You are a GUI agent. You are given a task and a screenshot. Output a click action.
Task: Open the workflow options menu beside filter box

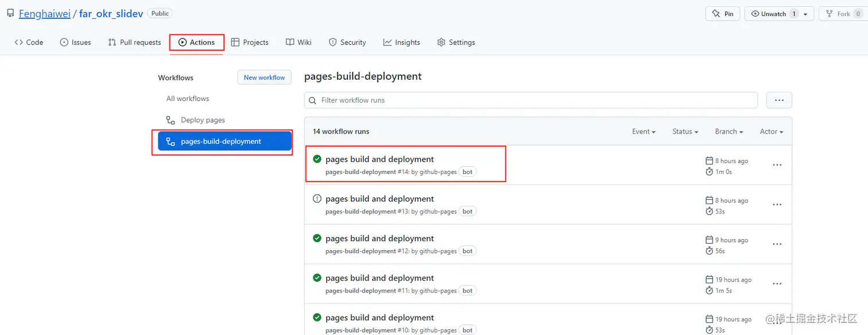[x=779, y=100]
